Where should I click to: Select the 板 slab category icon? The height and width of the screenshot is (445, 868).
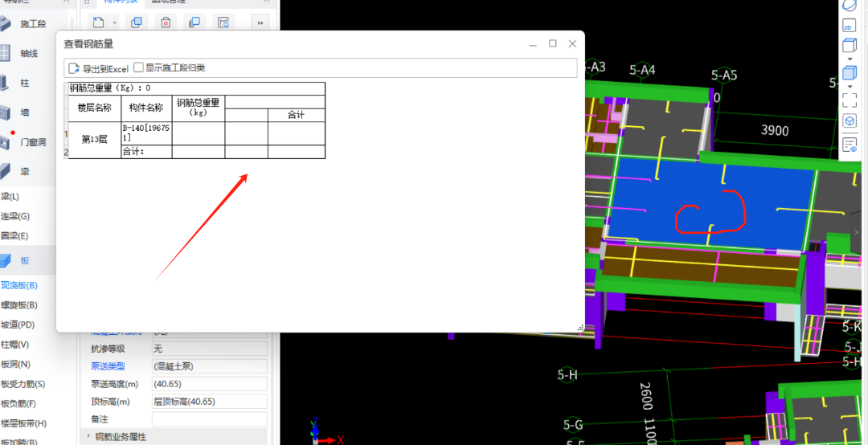pyautogui.click(x=6, y=261)
